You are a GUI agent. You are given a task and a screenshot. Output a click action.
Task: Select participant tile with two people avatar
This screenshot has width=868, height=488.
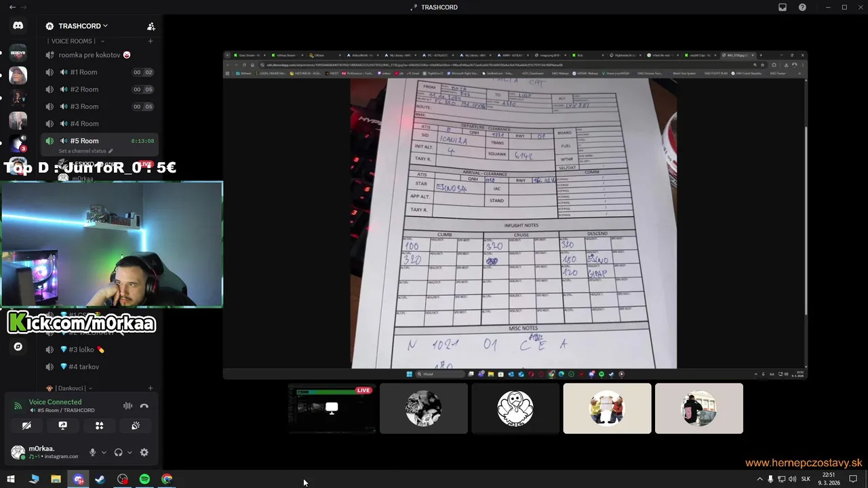coord(607,409)
